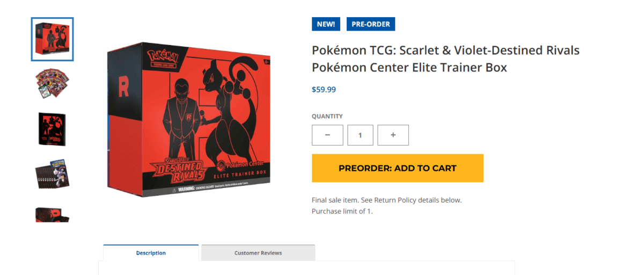644x275 pixels.
Task: Click the $59.99 price
Action: [x=324, y=90]
